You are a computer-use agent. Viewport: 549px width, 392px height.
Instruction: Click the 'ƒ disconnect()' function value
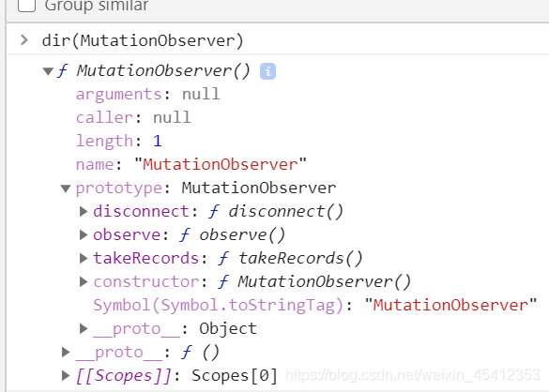point(276,211)
